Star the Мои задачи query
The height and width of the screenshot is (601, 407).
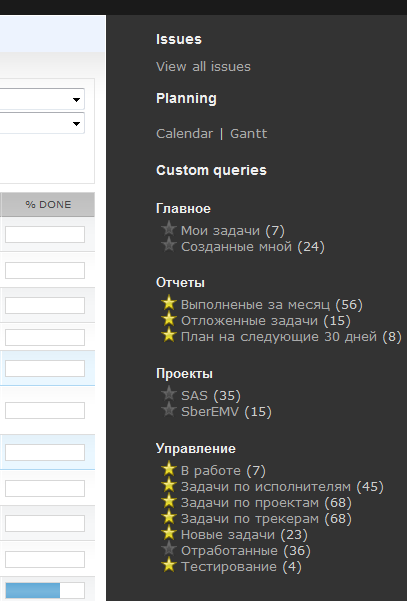(x=169, y=229)
